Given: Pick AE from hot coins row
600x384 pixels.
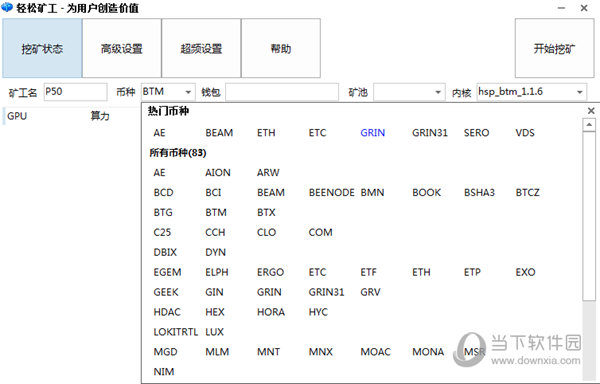Looking at the screenshot, I should point(160,133).
